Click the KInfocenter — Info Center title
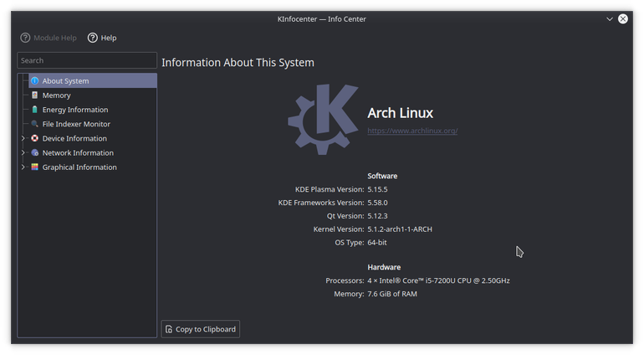Viewport: 644px width, 355px height. [322, 19]
